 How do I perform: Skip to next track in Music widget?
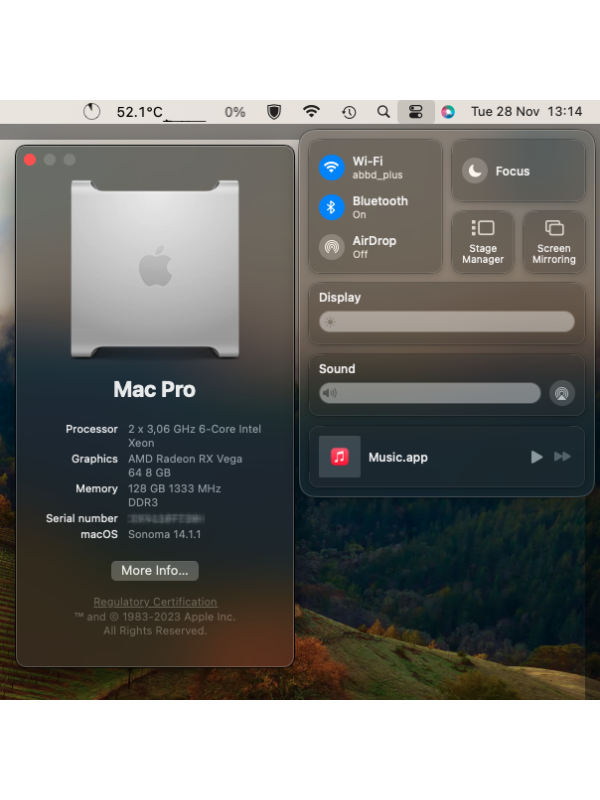(x=563, y=457)
